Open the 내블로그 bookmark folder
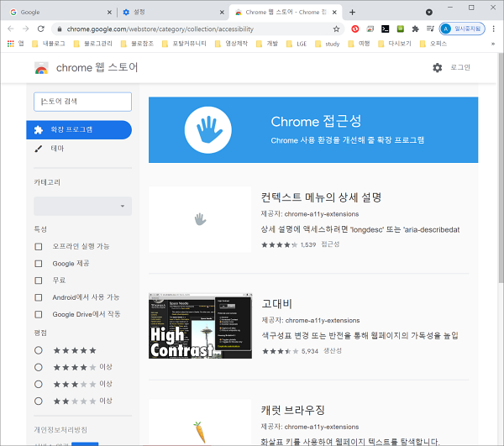 coord(49,44)
